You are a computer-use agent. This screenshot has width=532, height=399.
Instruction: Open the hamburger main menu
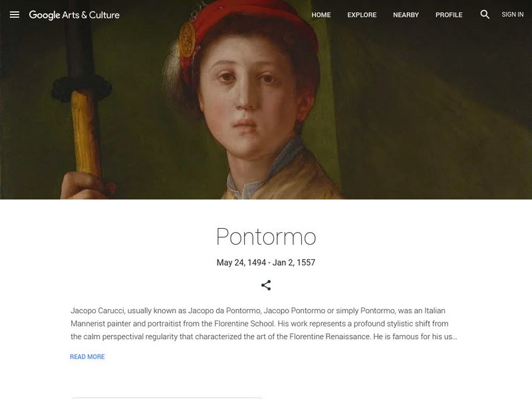(15, 15)
